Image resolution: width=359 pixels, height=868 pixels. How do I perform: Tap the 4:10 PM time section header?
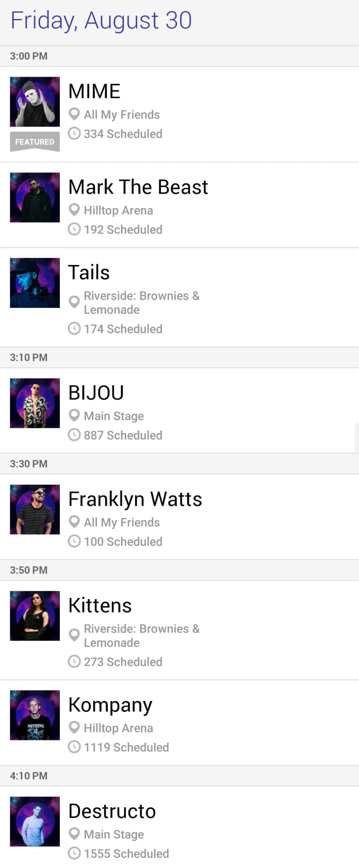click(x=29, y=776)
